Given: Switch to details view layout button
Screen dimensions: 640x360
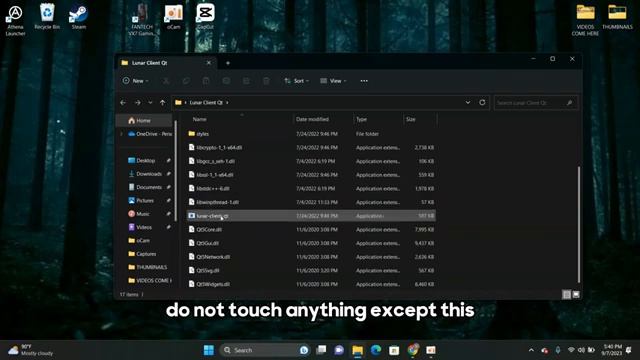Looking at the screenshot, I should click(567, 294).
